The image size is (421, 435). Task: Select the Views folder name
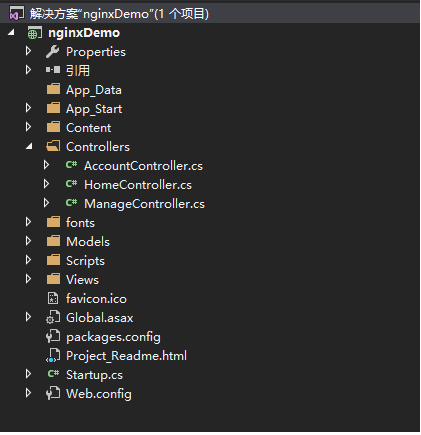point(82,280)
